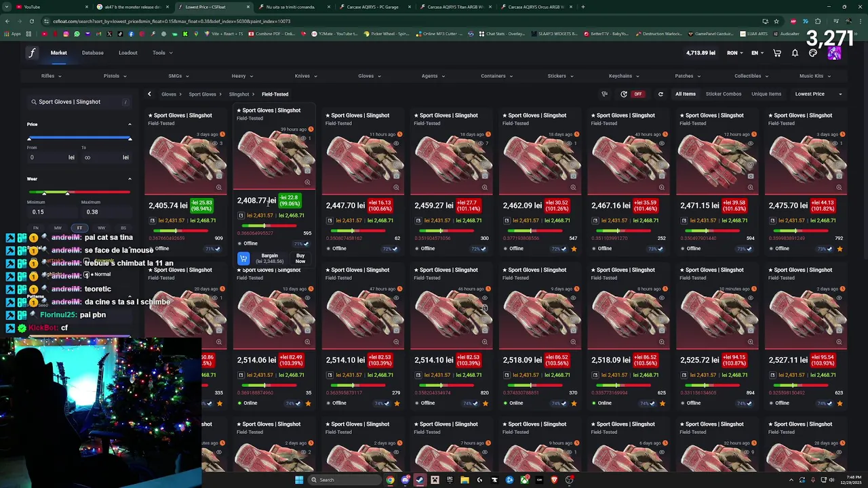Click favorite star on 2,514.06 lei card
The height and width of the screenshot is (488, 868).
click(x=308, y=403)
